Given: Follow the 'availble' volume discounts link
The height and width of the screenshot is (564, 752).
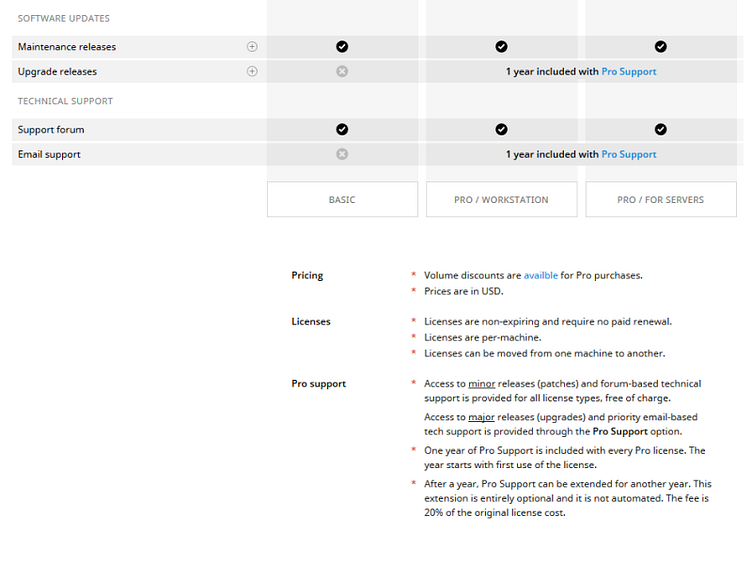Looking at the screenshot, I should click(541, 276).
